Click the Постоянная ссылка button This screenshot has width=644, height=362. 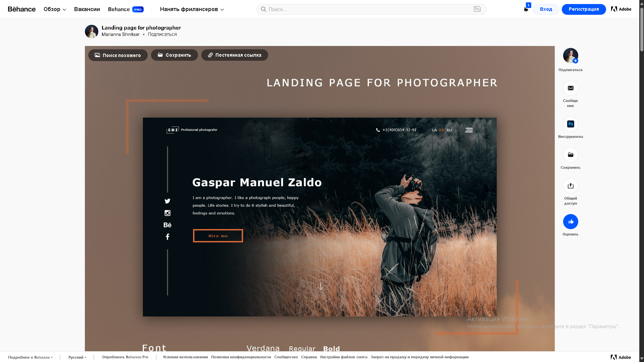pos(235,55)
